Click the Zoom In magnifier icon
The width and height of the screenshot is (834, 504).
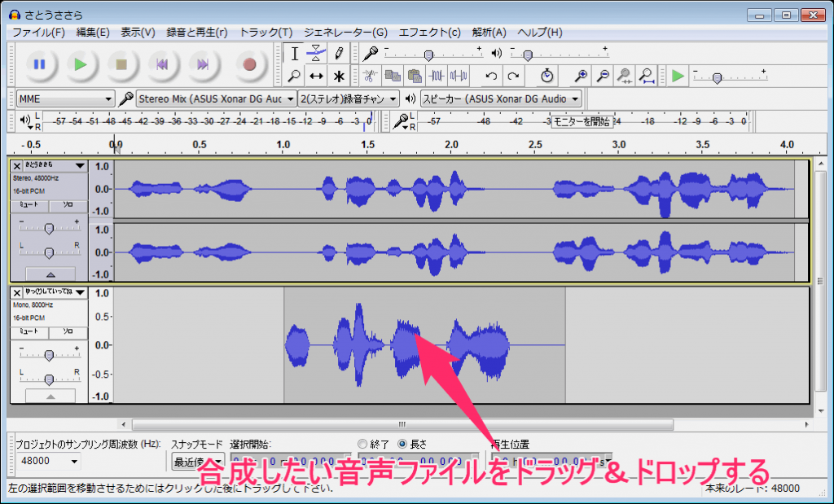[x=581, y=76]
